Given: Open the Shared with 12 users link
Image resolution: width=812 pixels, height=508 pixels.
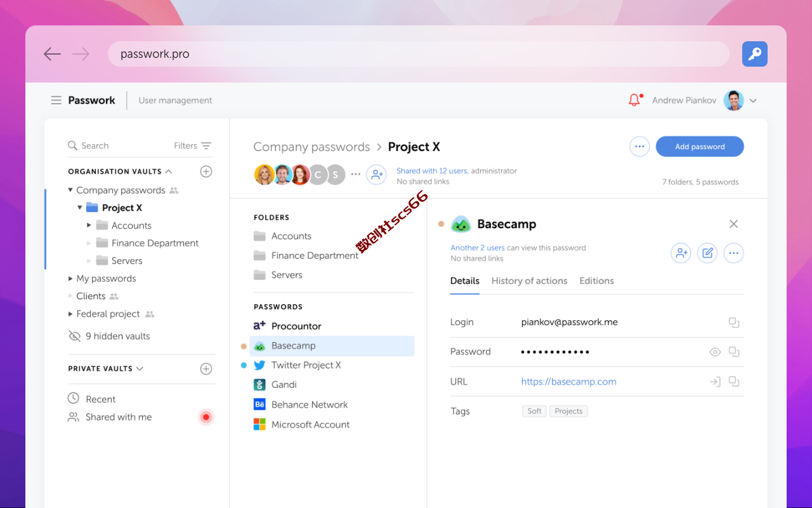Looking at the screenshot, I should point(432,171).
